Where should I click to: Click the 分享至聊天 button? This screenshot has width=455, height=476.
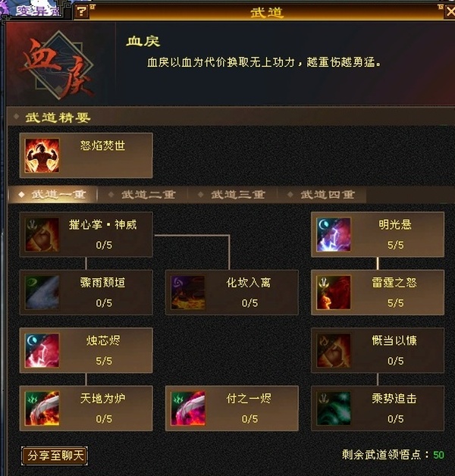[55, 456]
